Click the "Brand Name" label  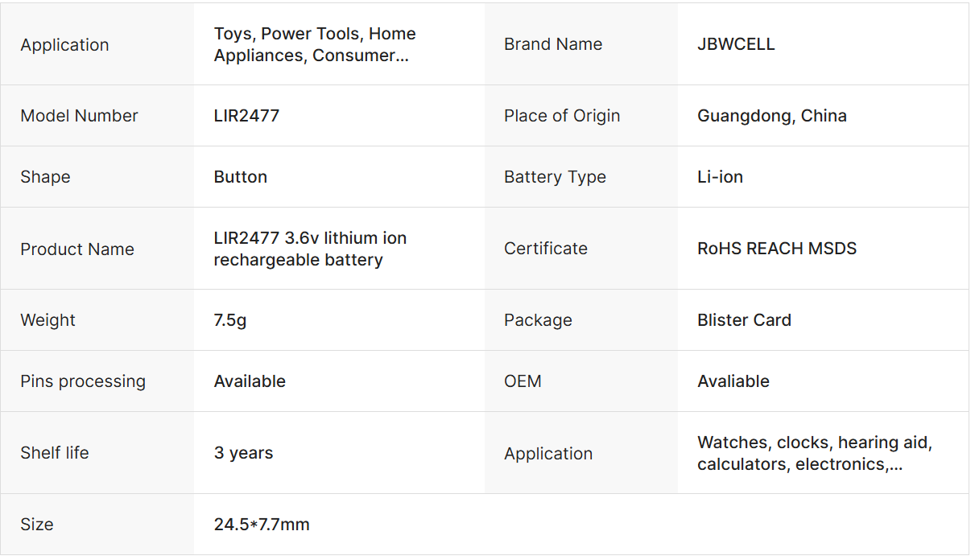[x=552, y=45]
